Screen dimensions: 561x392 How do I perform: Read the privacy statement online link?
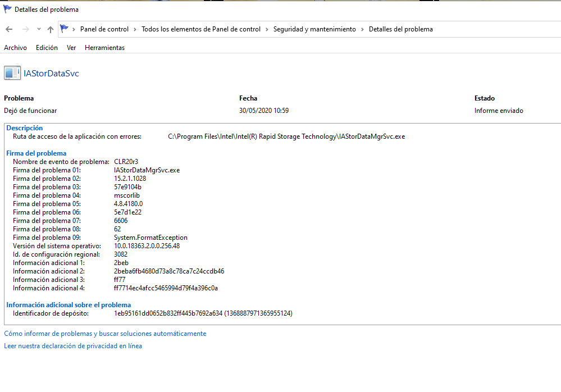point(73,346)
